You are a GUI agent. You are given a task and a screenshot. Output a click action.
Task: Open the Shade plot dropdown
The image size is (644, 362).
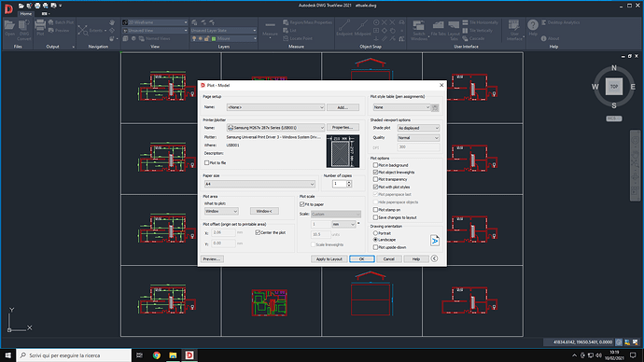point(418,128)
